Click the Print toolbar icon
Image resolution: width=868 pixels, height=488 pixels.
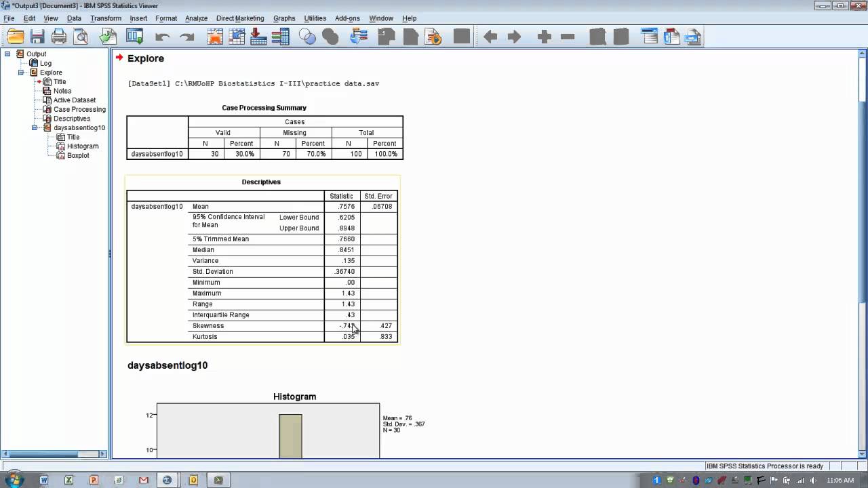click(59, 37)
